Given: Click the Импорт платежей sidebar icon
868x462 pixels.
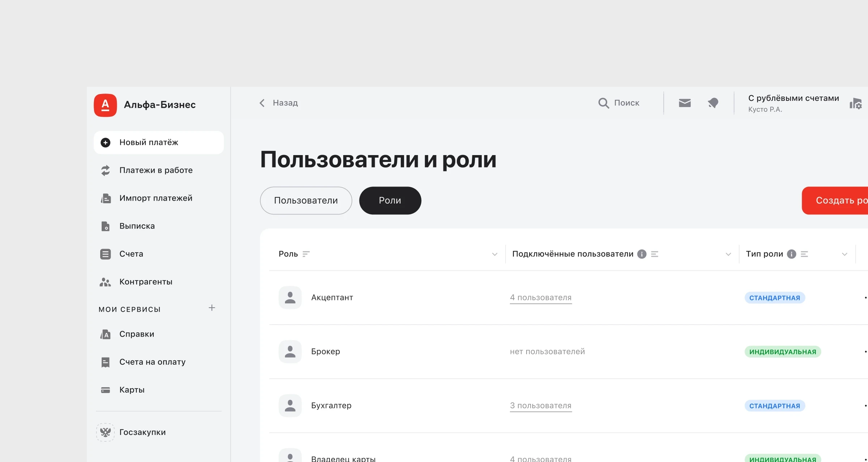Looking at the screenshot, I should point(106,198).
